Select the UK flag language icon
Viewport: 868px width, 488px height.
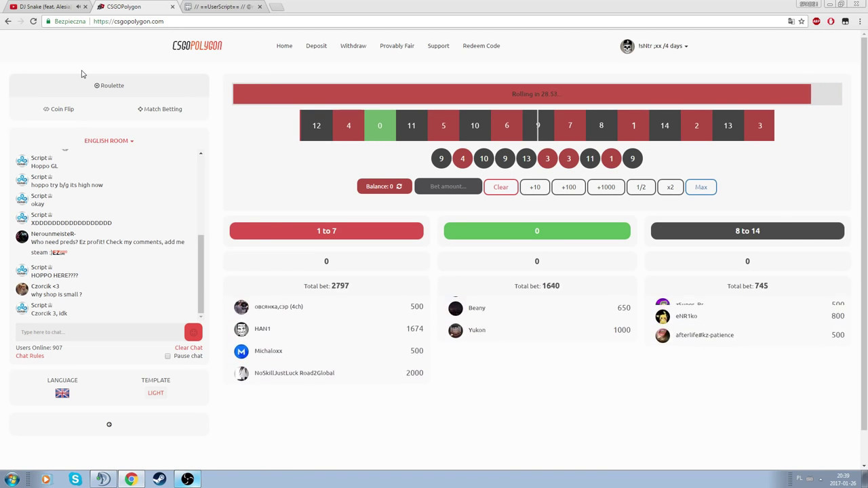62,393
